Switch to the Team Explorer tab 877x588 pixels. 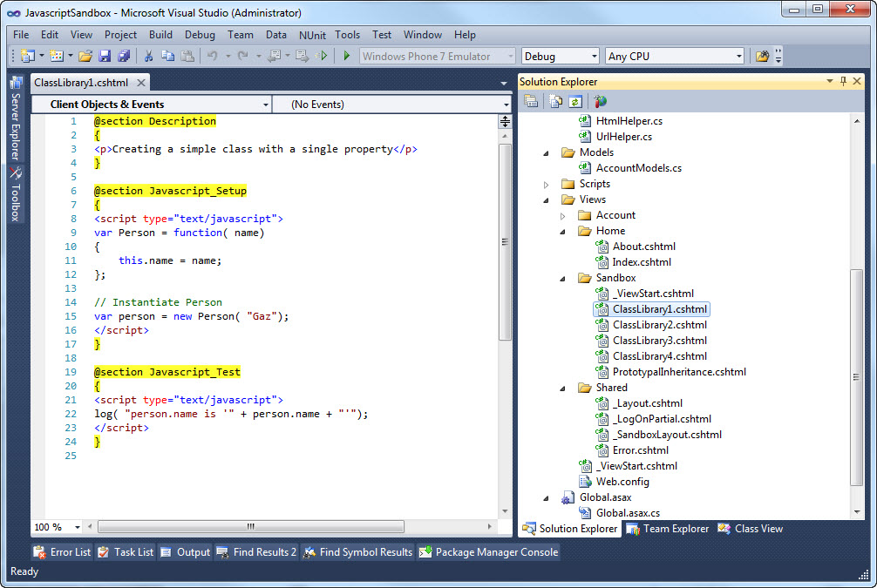click(x=667, y=528)
